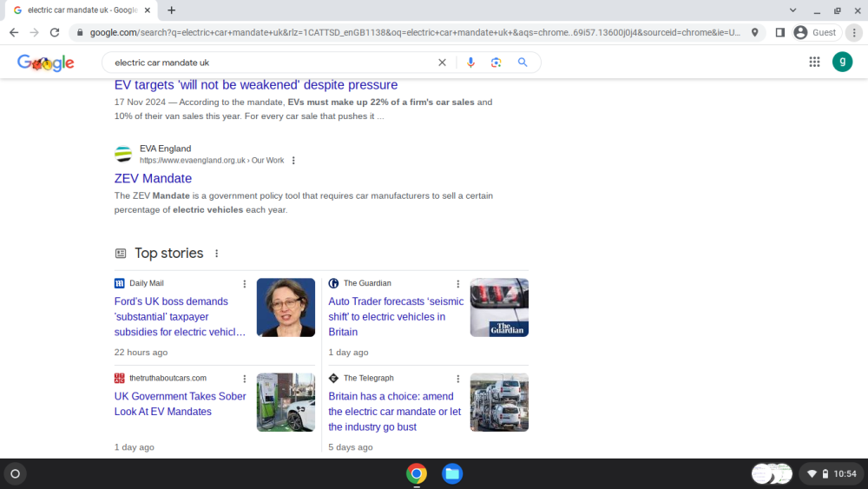Screen dimensions: 868x489
Task: Expand the tab search dropdown
Action: pyautogui.click(x=792, y=10)
